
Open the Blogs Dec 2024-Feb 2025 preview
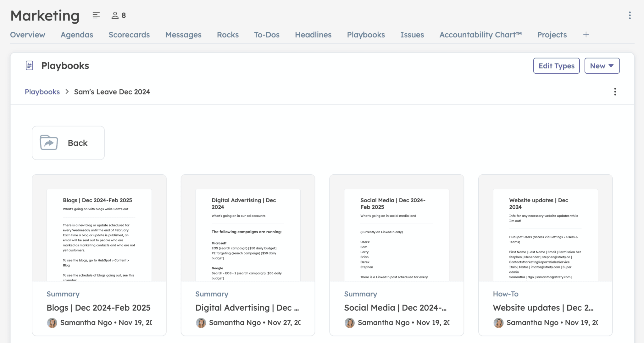pyautogui.click(x=99, y=234)
